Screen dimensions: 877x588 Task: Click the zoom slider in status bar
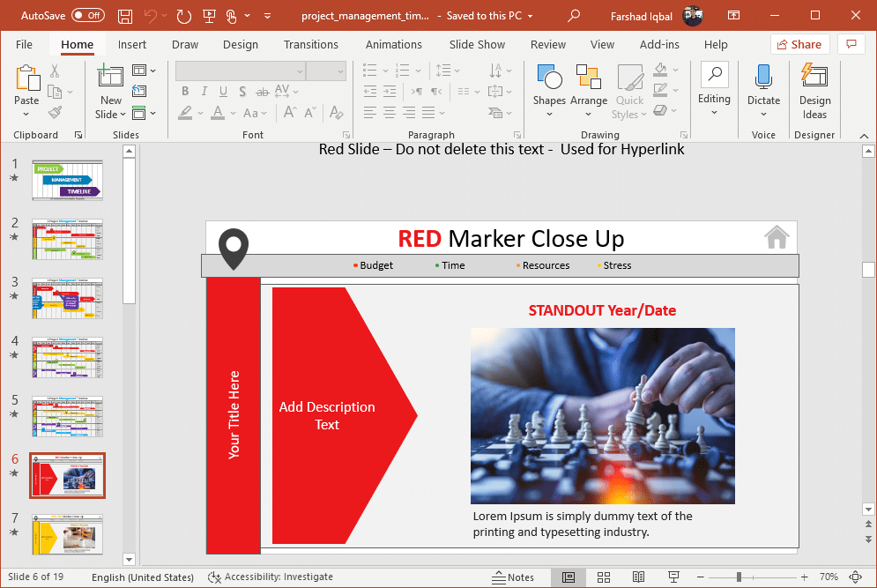coord(740,577)
